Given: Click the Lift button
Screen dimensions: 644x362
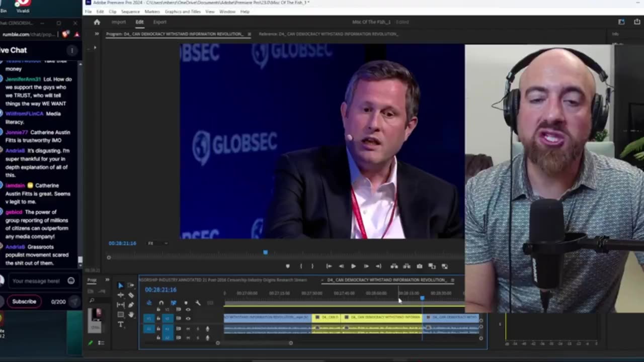Looking at the screenshot, I should (x=394, y=266).
